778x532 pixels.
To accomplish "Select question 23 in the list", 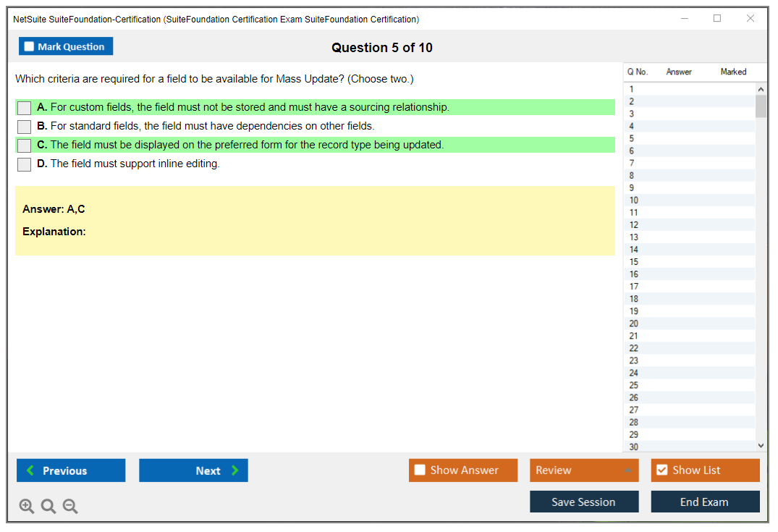I will coord(689,360).
